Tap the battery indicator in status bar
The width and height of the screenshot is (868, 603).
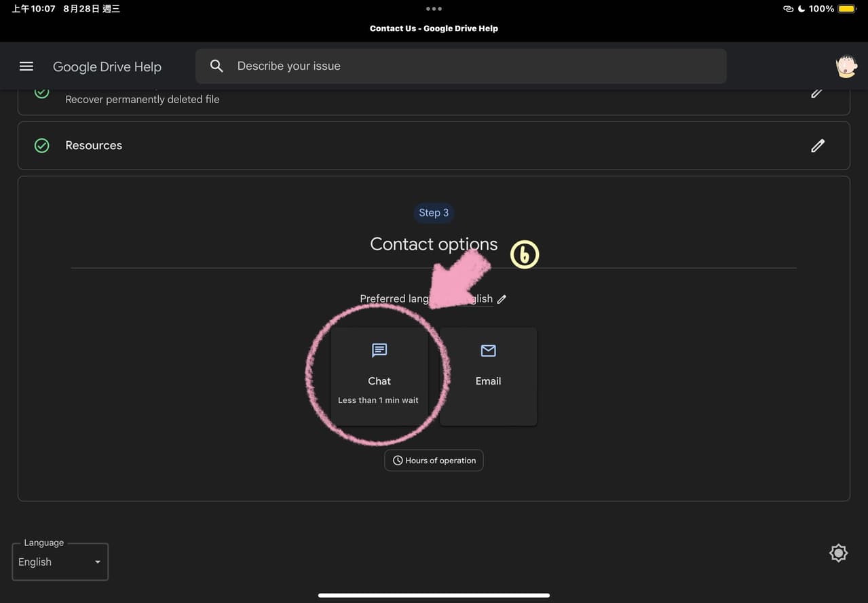click(847, 9)
